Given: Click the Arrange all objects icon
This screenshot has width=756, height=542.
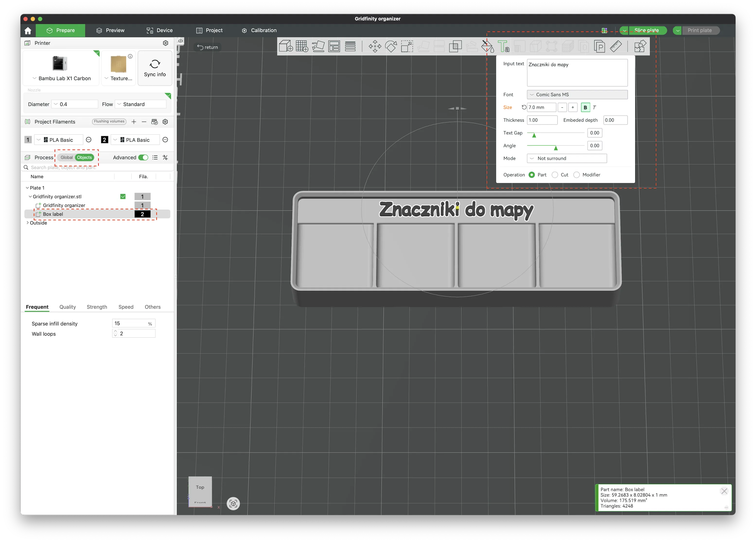Looking at the screenshot, I should pyautogui.click(x=334, y=46).
